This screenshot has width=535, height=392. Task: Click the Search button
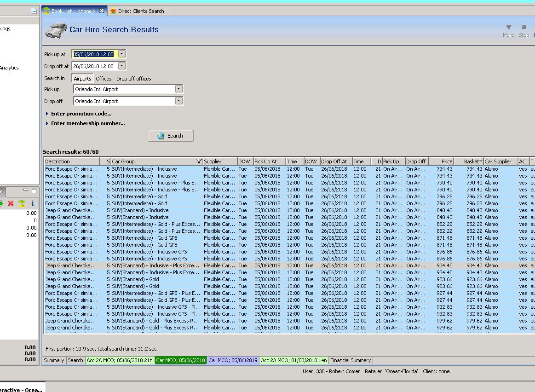(171, 136)
